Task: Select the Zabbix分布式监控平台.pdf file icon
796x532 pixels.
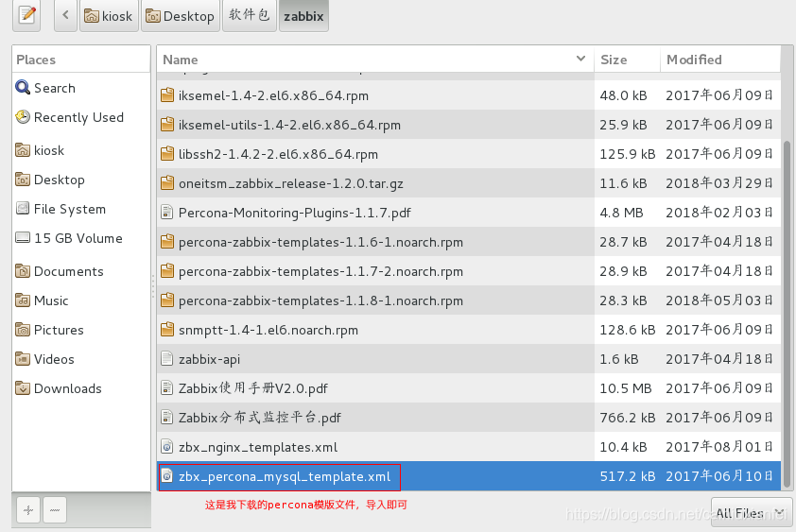Action: point(167,418)
